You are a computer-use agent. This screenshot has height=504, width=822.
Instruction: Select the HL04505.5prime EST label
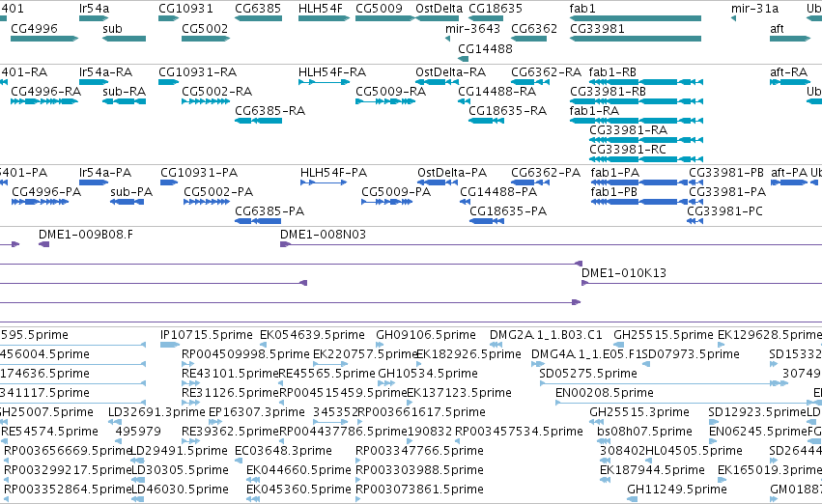click(693, 451)
